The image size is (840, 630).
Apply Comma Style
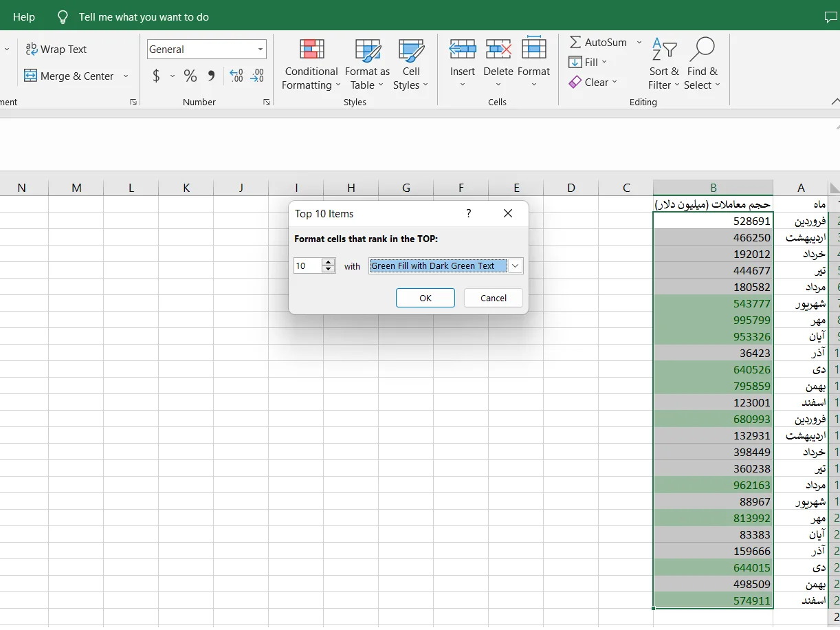pyautogui.click(x=211, y=76)
